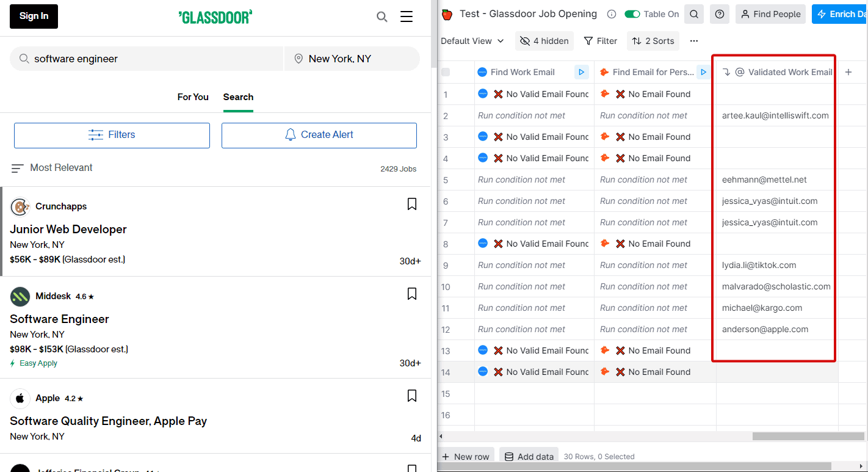Bookmark the Junior Web Developer job
868x472 pixels.
coord(411,203)
